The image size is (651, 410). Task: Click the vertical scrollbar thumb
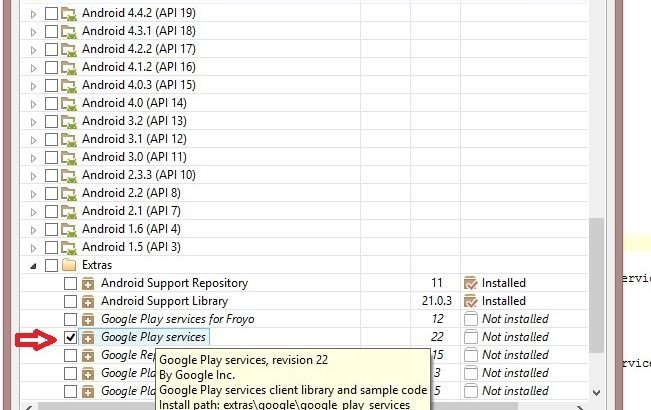coord(596,285)
